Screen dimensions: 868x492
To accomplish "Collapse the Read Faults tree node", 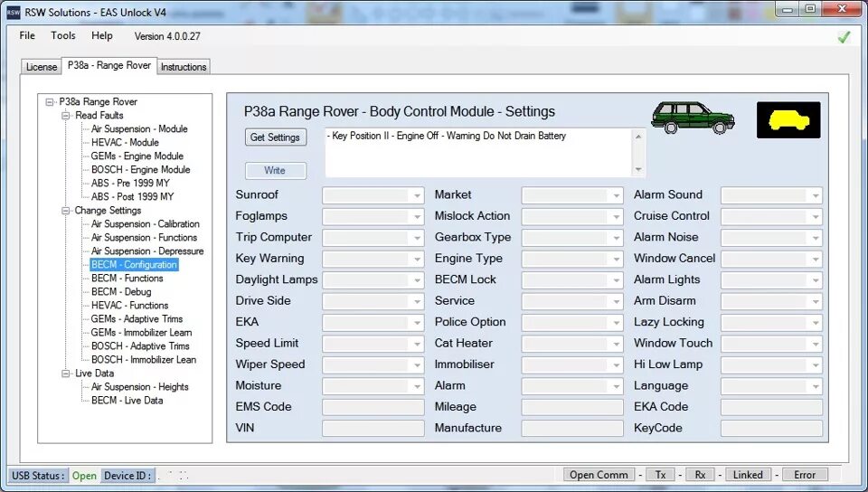I will pyautogui.click(x=66, y=116).
